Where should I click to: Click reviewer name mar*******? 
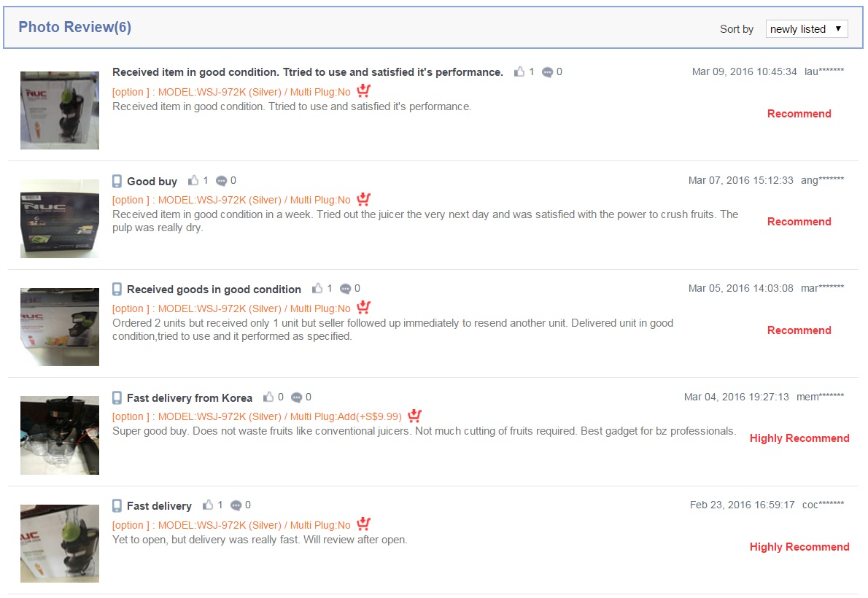[x=823, y=288]
